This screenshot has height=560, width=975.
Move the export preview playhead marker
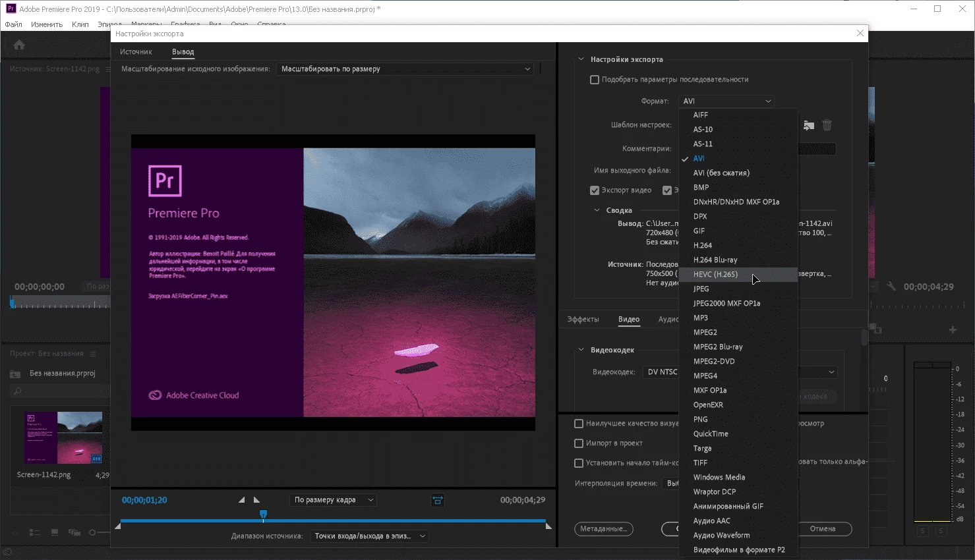263,515
